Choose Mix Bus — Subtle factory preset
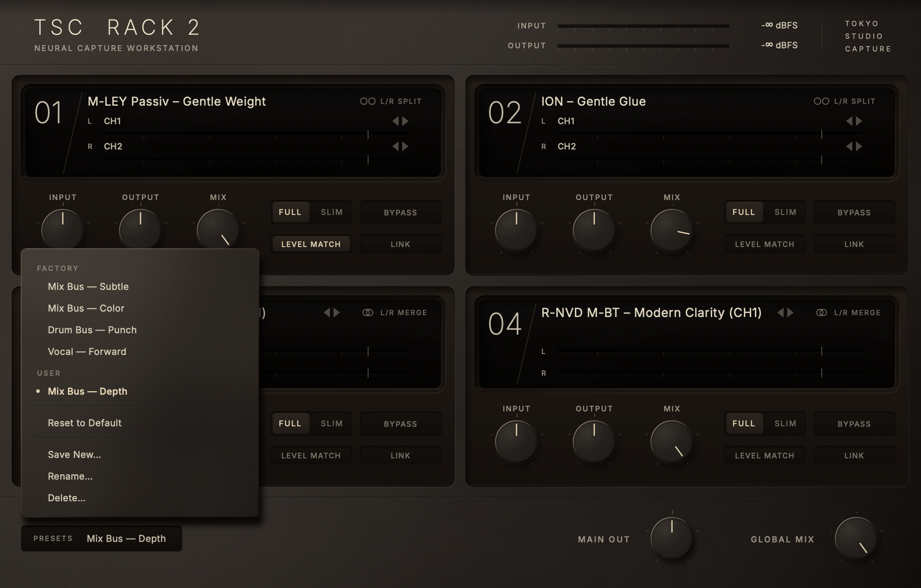921x588 pixels. coord(140,286)
